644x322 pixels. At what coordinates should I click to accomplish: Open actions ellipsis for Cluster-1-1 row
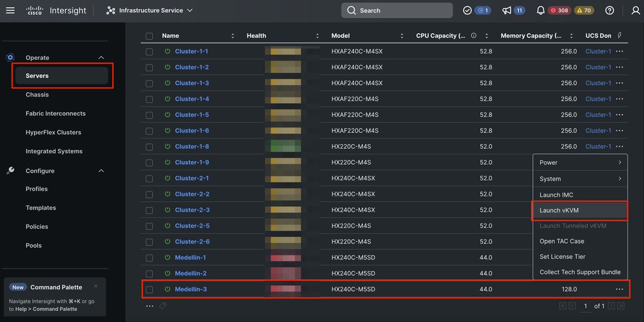[x=620, y=52]
